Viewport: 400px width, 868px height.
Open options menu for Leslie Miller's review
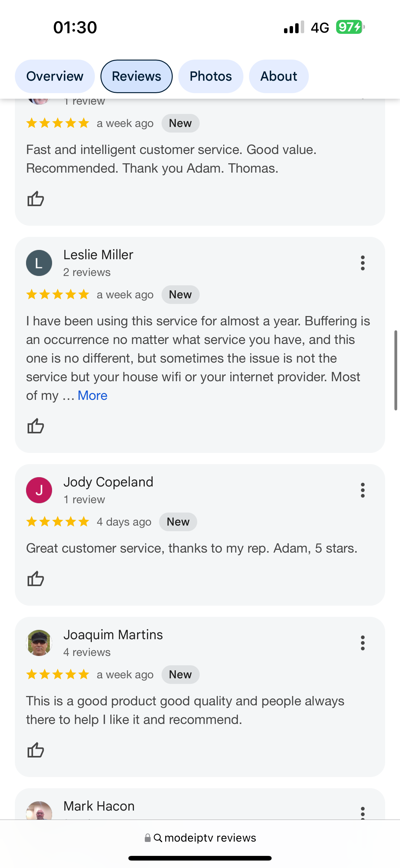tap(362, 263)
